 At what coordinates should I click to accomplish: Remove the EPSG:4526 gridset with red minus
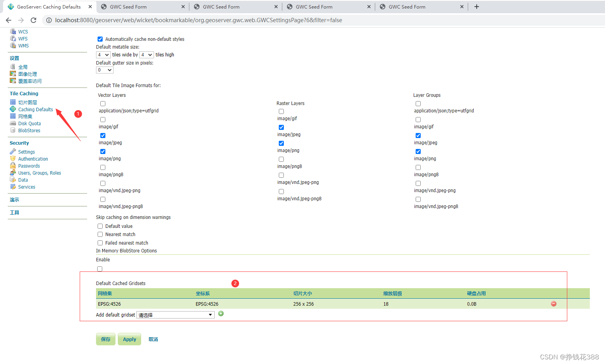pos(554,304)
